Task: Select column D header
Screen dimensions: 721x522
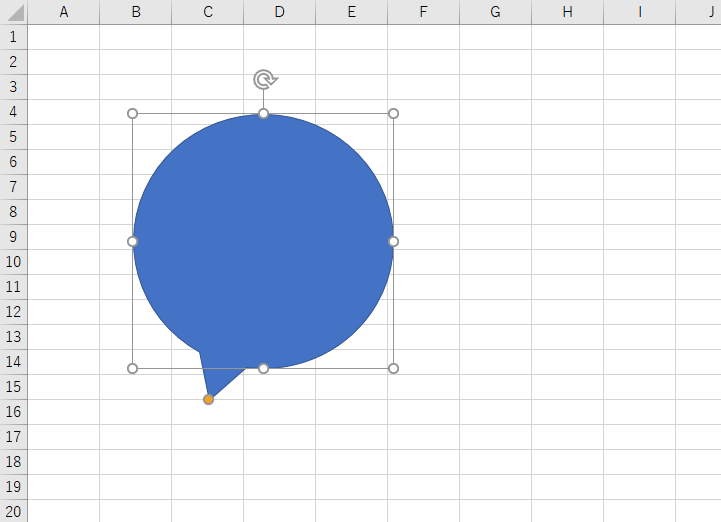Action: [280, 12]
